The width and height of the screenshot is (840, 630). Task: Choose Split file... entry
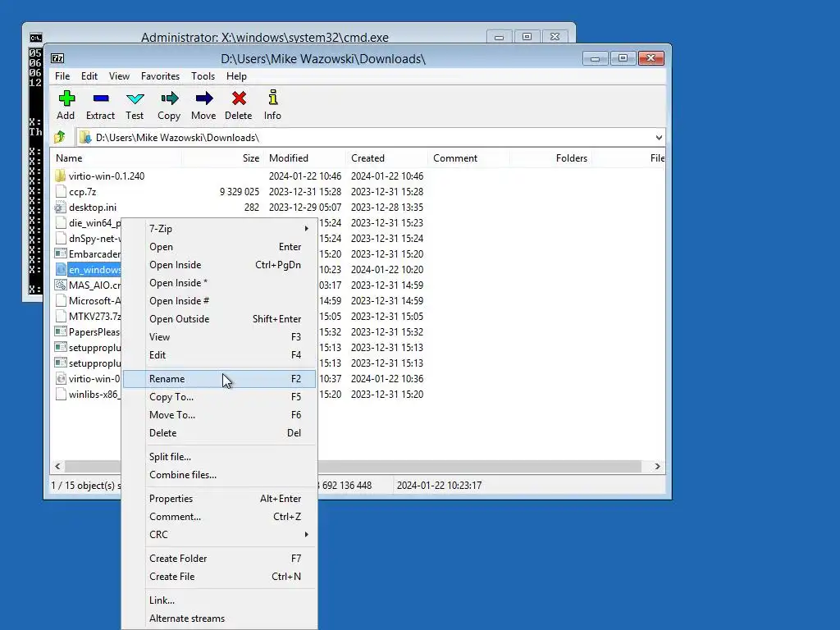220,457
